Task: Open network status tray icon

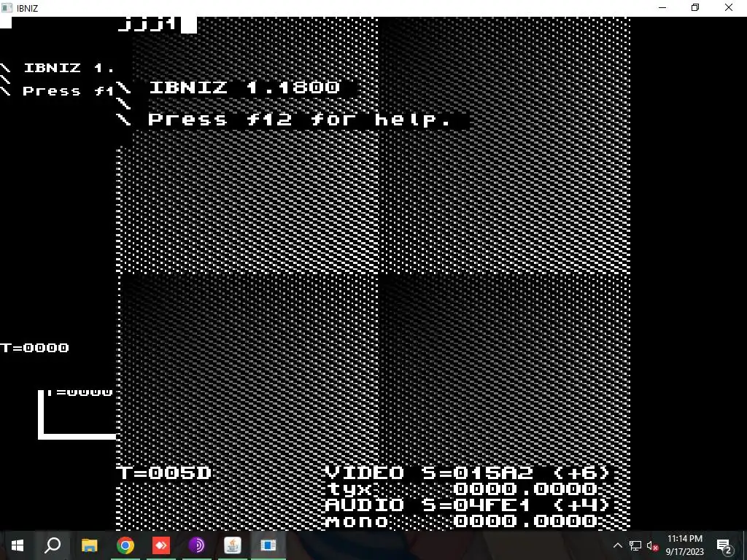Action: click(x=635, y=545)
